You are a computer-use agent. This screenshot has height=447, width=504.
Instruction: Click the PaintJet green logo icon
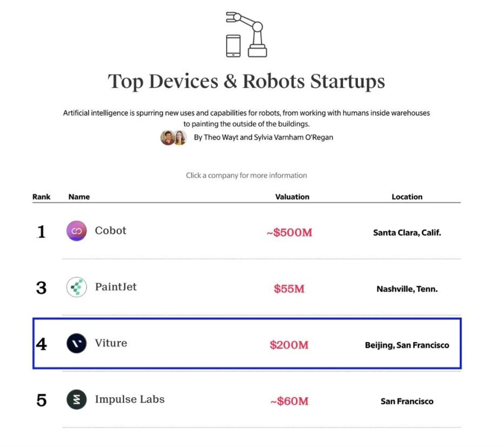coord(76,287)
